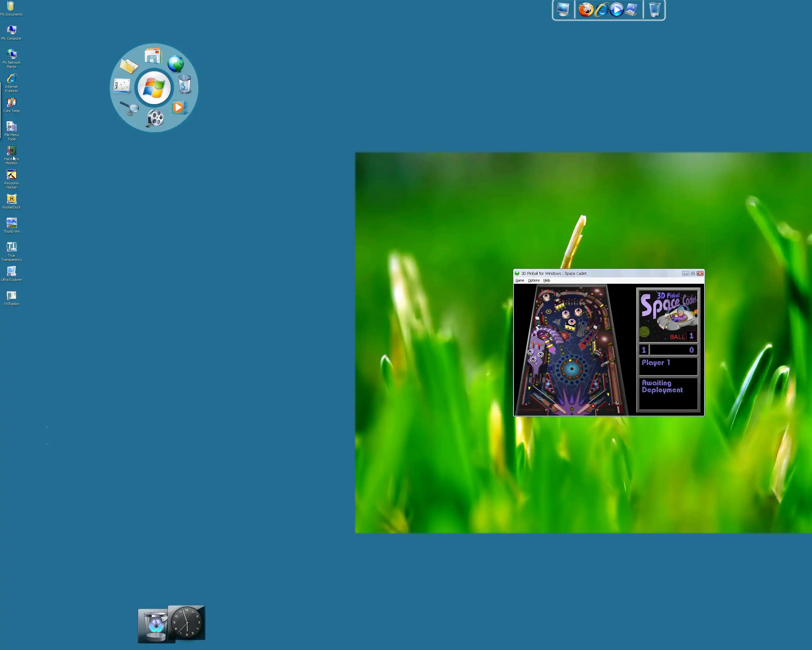
Task: Open the Options menu in Pinball
Action: coord(533,280)
